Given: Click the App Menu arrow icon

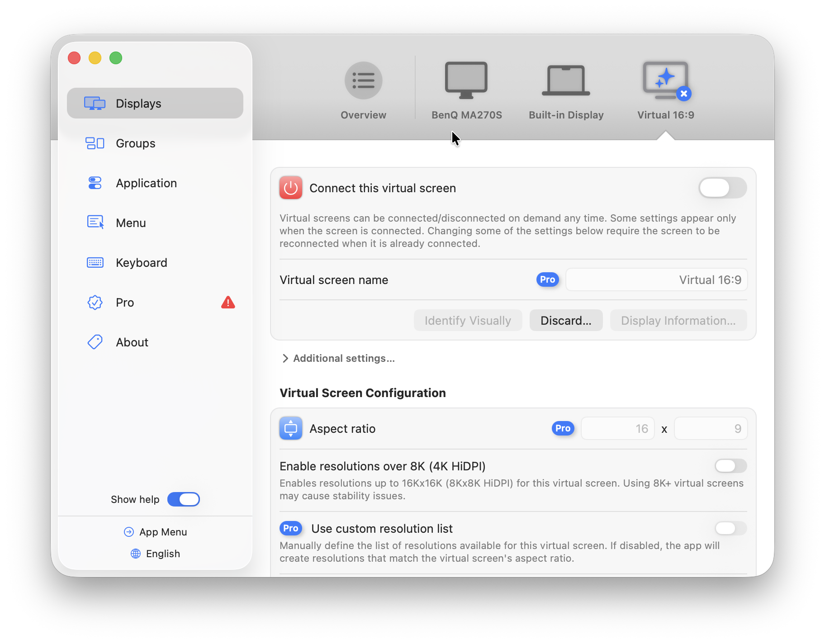Looking at the screenshot, I should [x=129, y=532].
